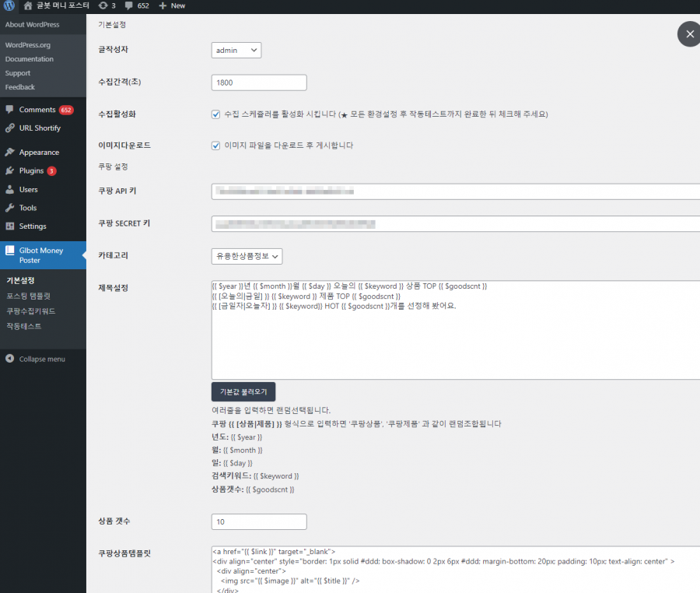700x593 pixels.
Task: Close the settings panel with X
Action: (690, 34)
